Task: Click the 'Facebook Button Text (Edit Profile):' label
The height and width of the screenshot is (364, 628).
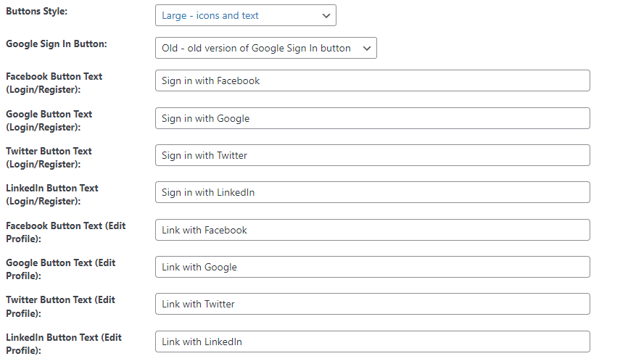Action: point(66,232)
